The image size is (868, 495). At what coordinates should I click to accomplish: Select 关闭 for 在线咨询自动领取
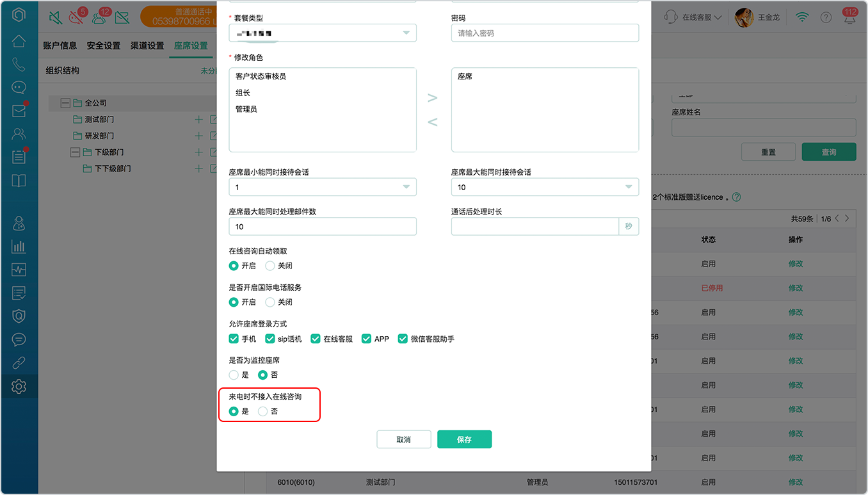270,265
